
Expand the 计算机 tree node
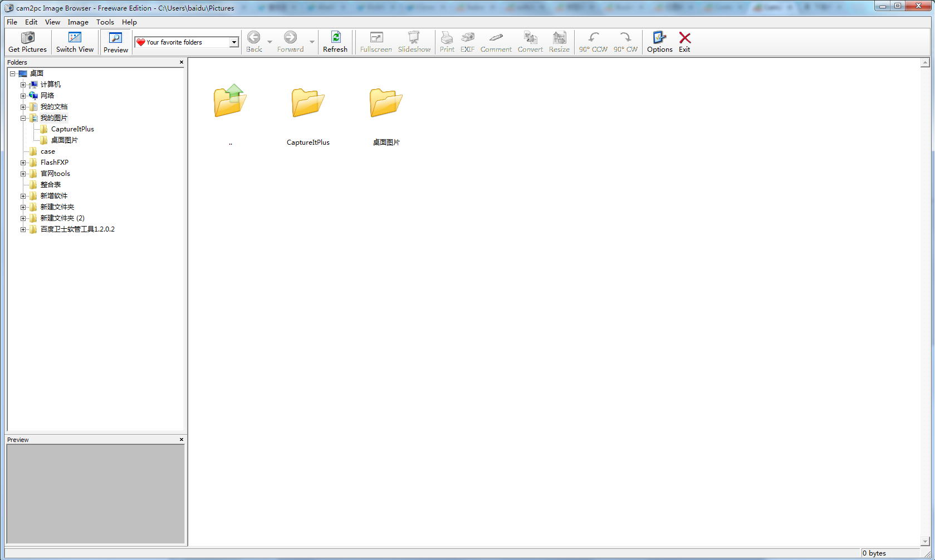point(23,85)
